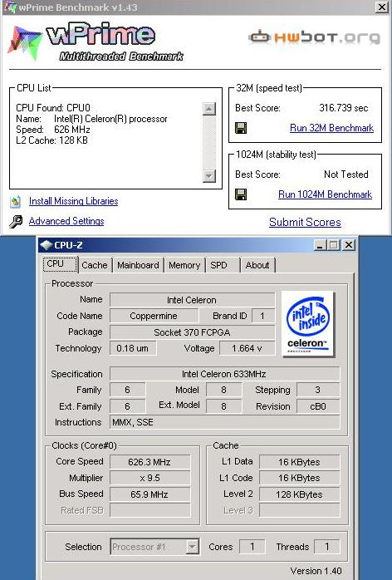
Task: Click the 316.739 sec best score
Action: [x=344, y=108]
